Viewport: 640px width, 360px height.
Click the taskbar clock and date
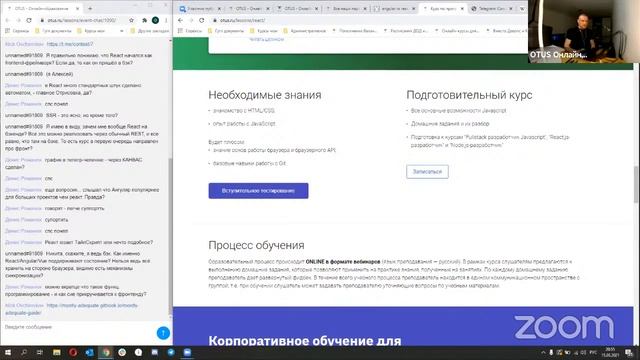(610, 352)
